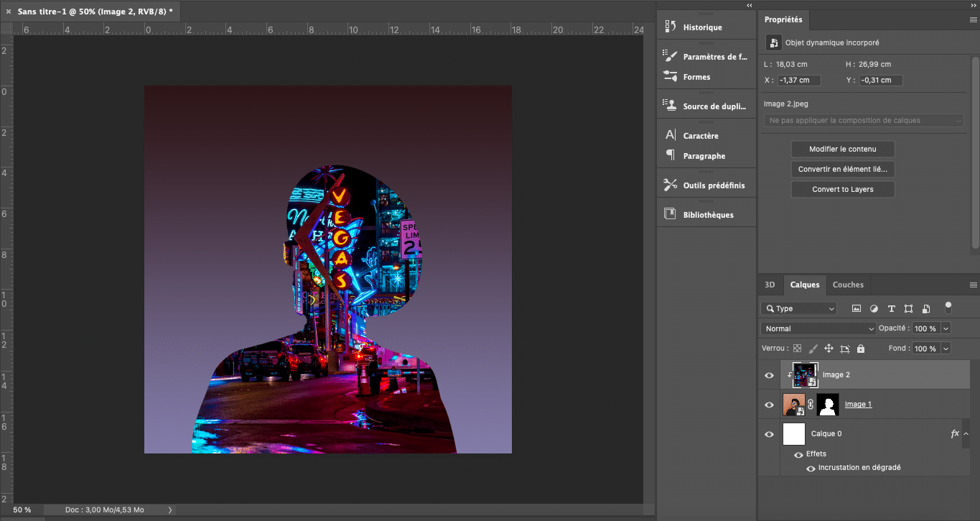The height and width of the screenshot is (521, 980).
Task: Select the Calque 0 white thumbnail
Action: click(793, 434)
